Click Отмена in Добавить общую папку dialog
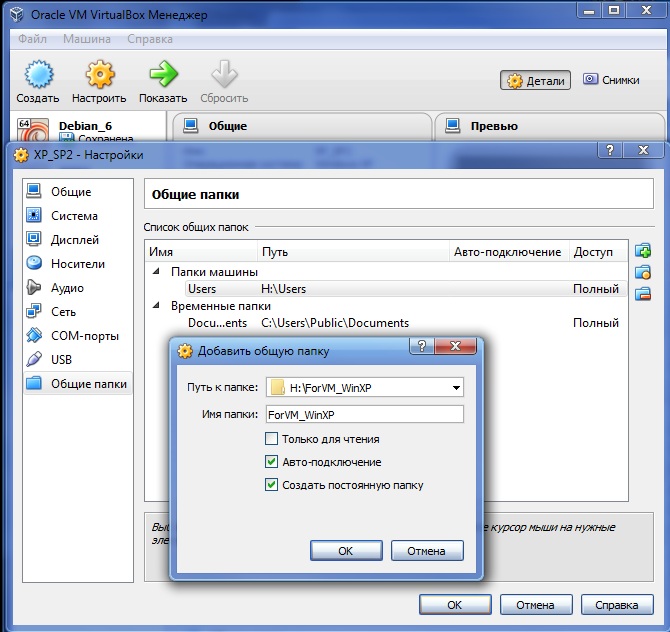Image resolution: width=670 pixels, height=632 pixels. pos(427,551)
